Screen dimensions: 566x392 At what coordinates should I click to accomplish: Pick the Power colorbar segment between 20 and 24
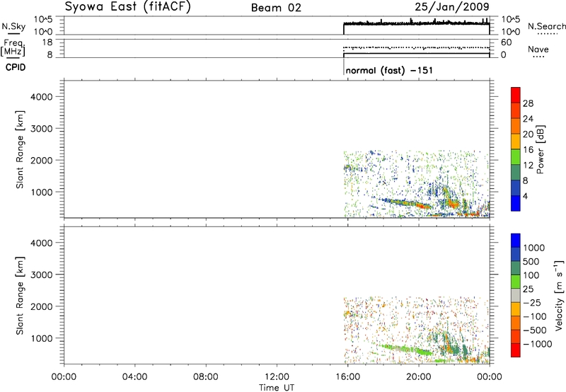pyautogui.click(x=516, y=126)
